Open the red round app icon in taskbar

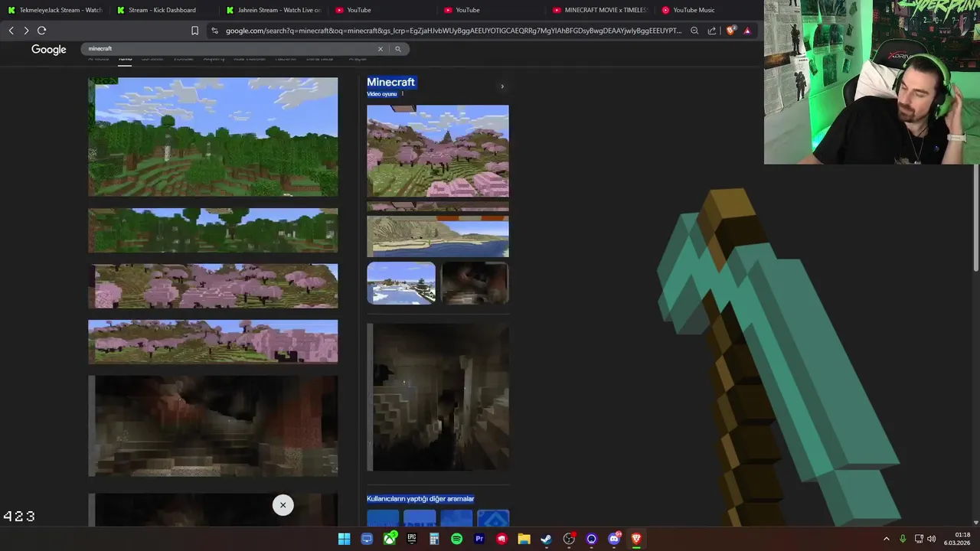point(501,539)
